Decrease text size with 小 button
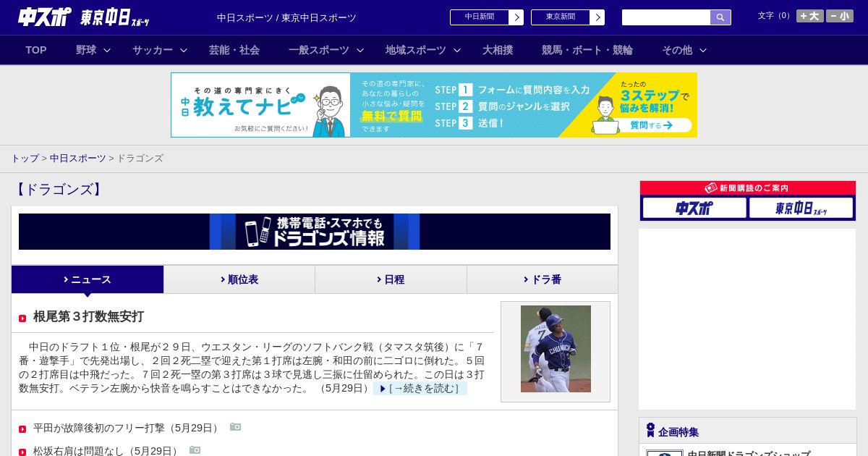The height and width of the screenshot is (456, 868). click(840, 16)
